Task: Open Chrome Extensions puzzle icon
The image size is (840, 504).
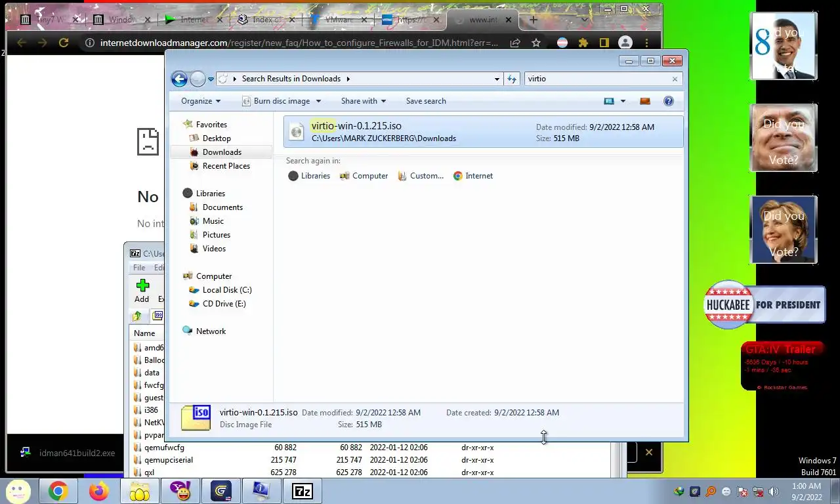Action: pos(583,43)
